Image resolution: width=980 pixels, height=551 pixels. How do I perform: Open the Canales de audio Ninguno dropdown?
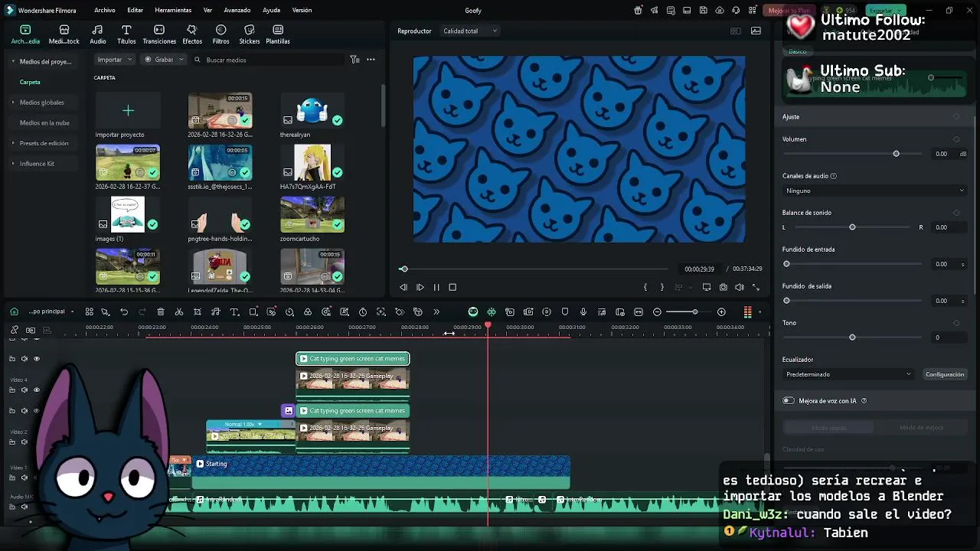point(874,191)
